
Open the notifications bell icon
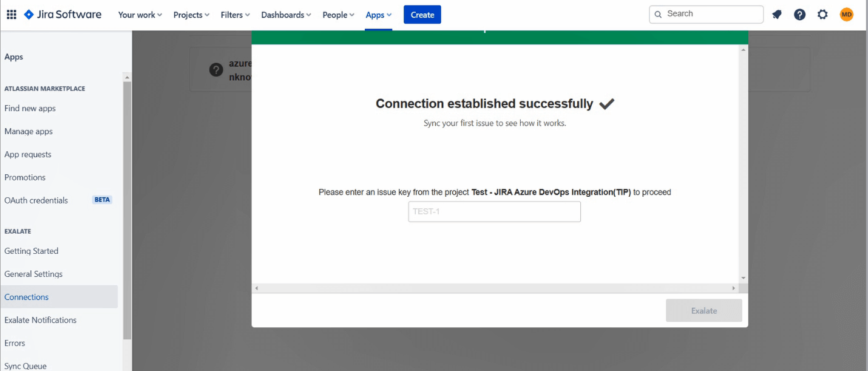(777, 15)
